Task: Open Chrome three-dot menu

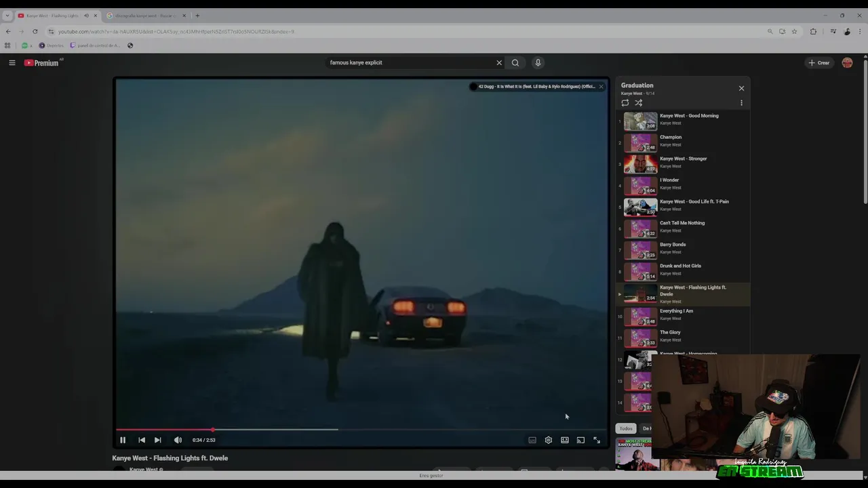Action: [x=860, y=31]
